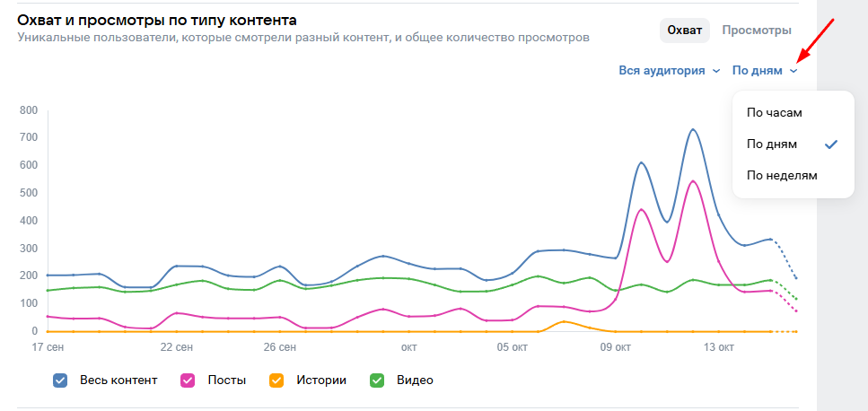Open the Вся аудитория audience dropdown
Screen dimensions: 868x411
pos(662,70)
